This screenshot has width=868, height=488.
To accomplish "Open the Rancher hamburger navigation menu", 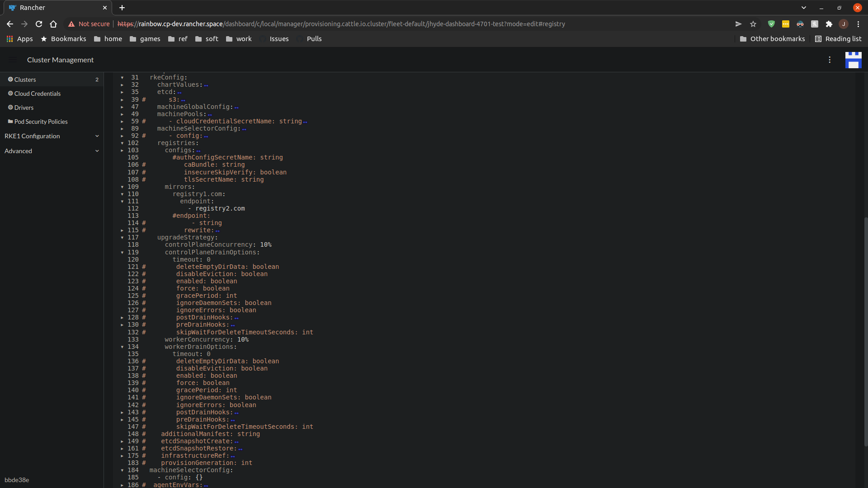I will [12, 60].
